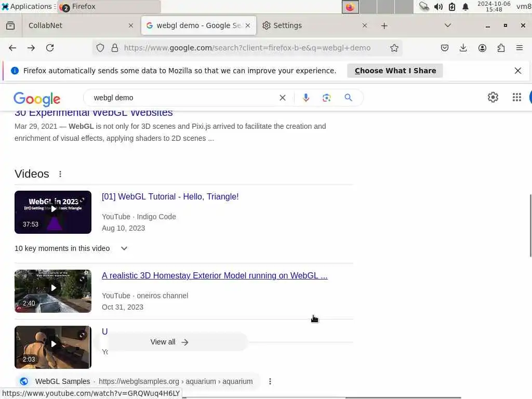
Task: Focus the URL address bar
Action: (x=247, y=48)
